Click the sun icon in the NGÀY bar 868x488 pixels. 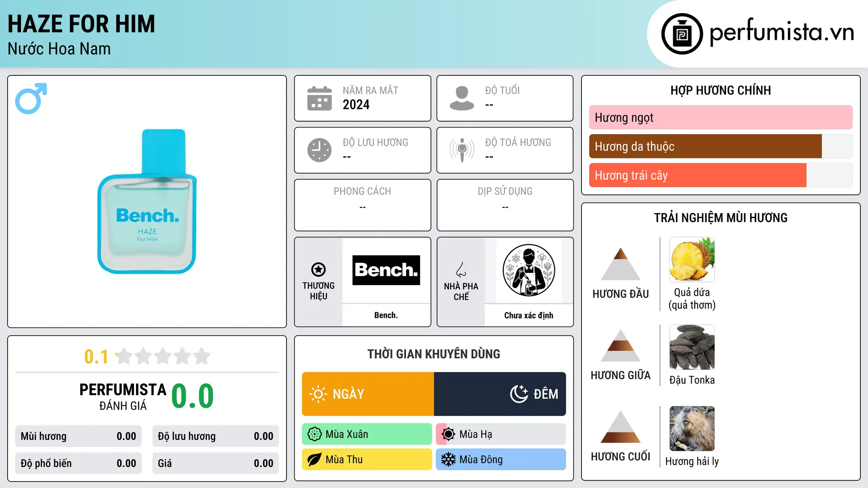(318, 394)
